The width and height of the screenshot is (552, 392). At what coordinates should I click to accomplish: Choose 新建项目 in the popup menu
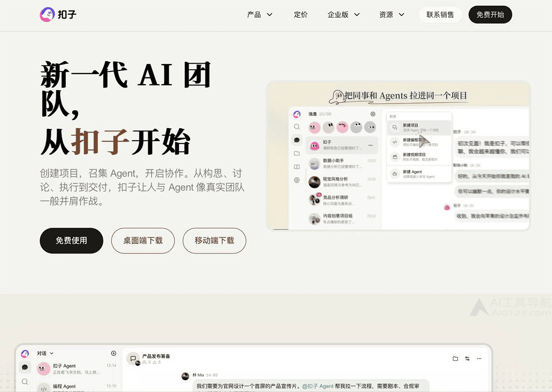[x=419, y=127]
